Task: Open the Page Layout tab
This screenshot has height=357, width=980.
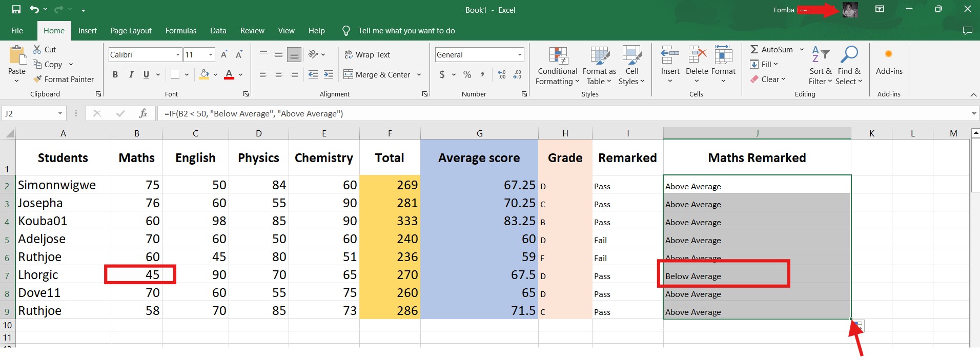Action: tap(131, 31)
